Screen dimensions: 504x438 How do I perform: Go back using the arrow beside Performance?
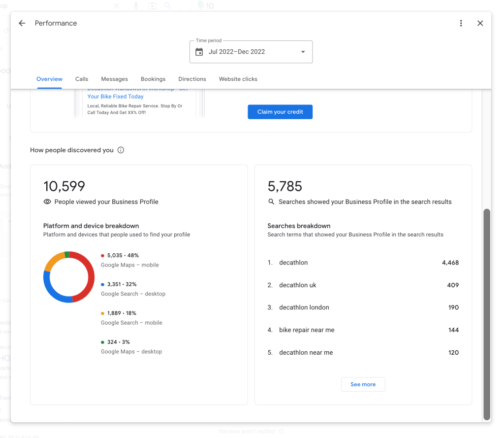(x=22, y=23)
